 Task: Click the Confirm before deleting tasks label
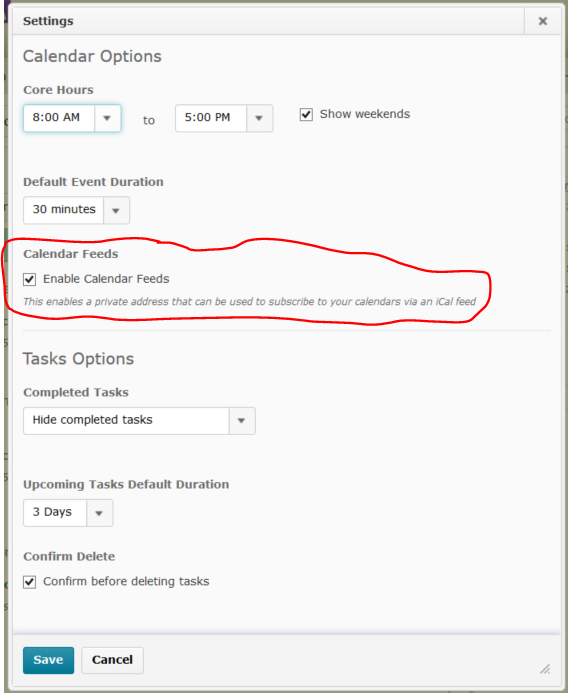click(126, 581)
